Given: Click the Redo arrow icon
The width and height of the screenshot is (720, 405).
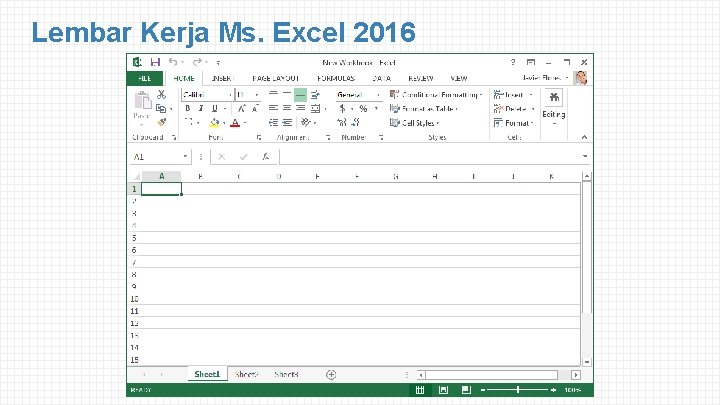Looking at the screenshot, I should pos(197,62).
